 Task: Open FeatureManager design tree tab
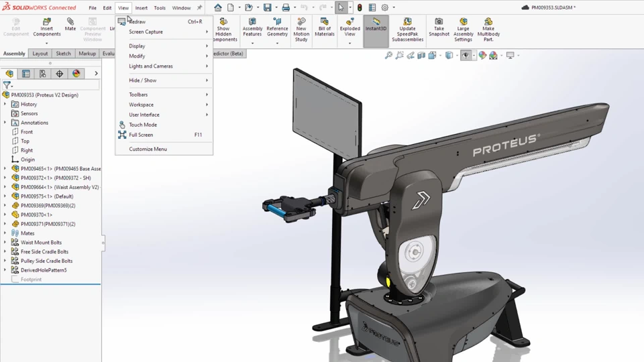point(9,74)
